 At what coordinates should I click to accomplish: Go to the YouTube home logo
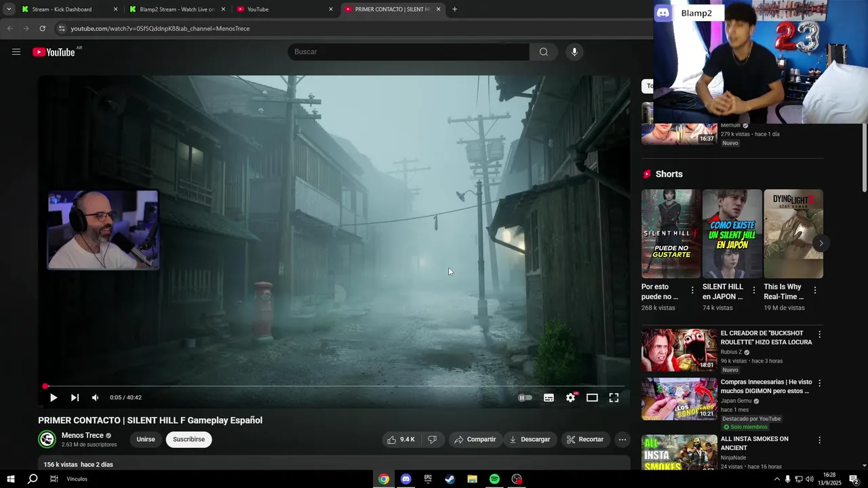point(54,52)
